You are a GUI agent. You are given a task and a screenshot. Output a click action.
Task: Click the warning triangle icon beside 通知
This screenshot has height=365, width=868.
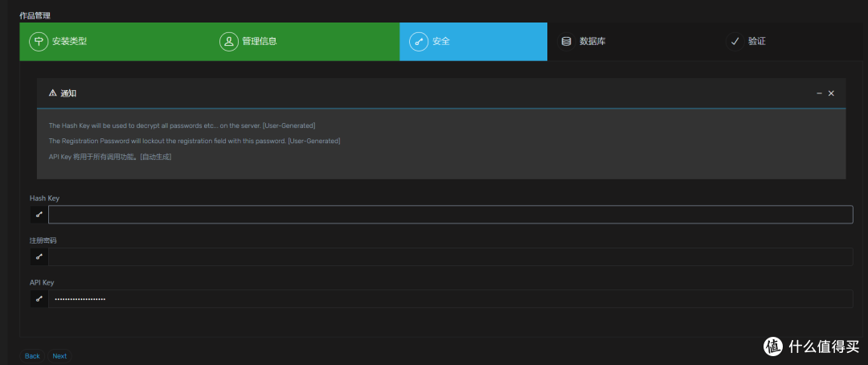[52, 93]
